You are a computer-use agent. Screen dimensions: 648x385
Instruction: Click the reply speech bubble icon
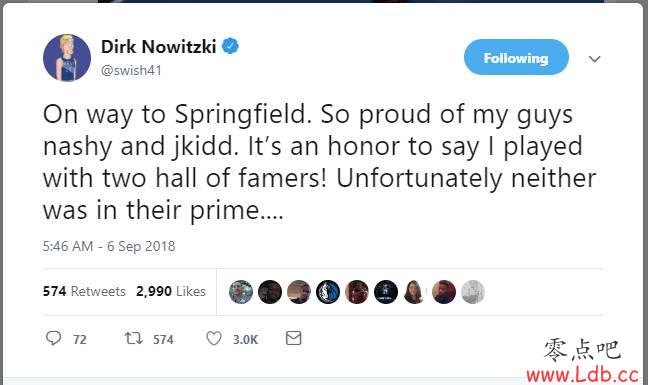tap(53, 338)
